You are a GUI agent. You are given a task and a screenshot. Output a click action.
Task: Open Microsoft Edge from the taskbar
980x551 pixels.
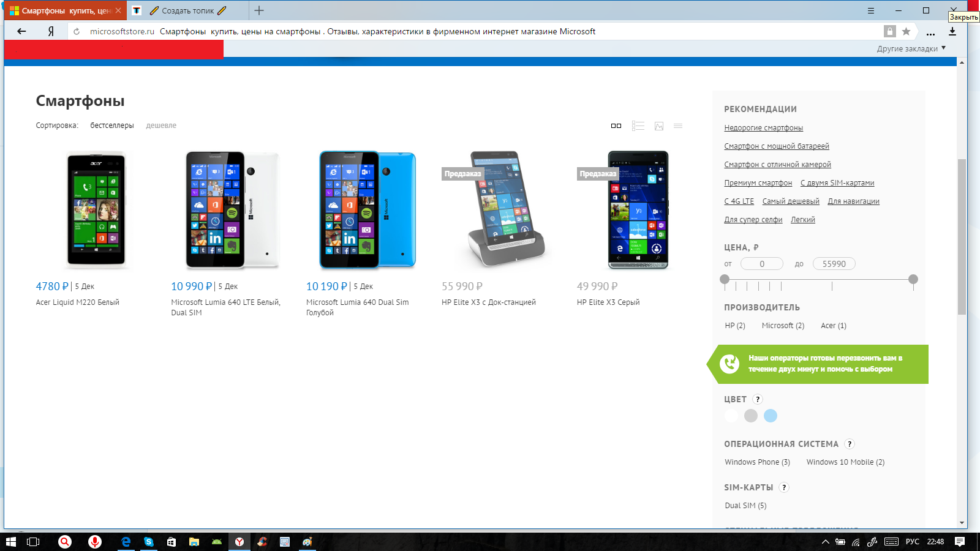point(126,542)
